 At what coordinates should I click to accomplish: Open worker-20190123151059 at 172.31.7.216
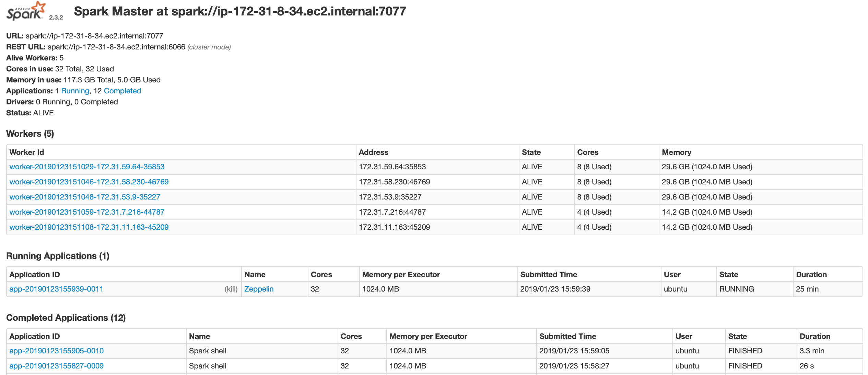(x=87, y=212)
